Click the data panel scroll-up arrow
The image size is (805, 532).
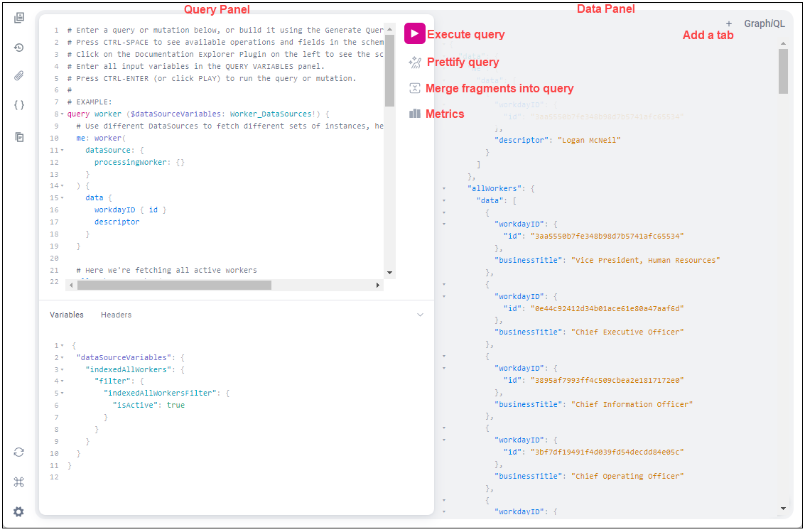[x=783, y=43]
